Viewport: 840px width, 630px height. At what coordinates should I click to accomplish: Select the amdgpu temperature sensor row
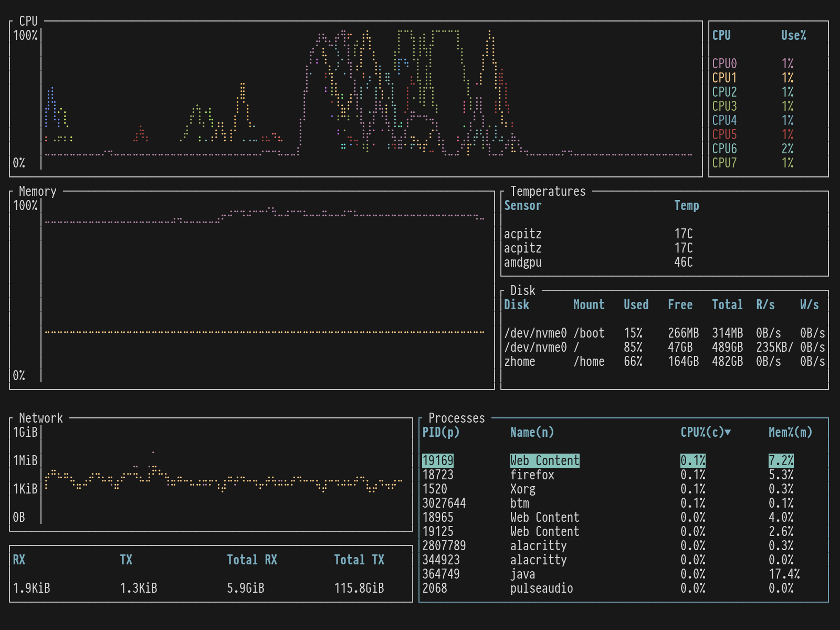(665, 262)
